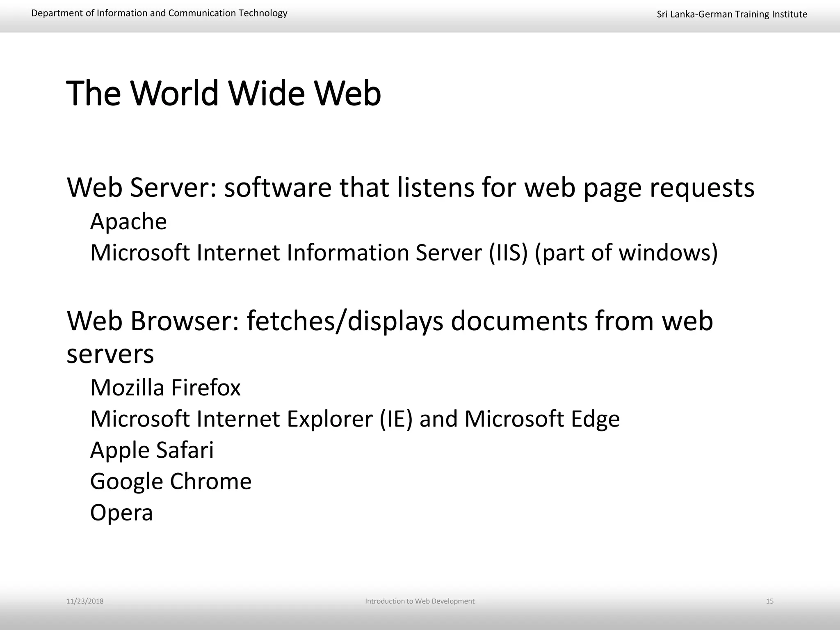Click the 'Web Browser: fetches/displays documents' heading
The height and width of the screenshot is (630, 840).
390,337
